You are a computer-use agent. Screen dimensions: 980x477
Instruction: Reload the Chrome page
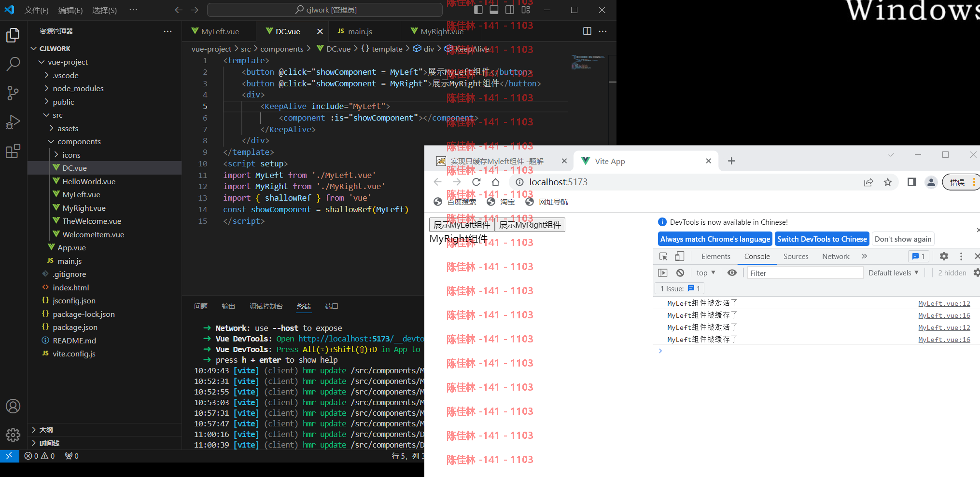[x=476, y=182]
